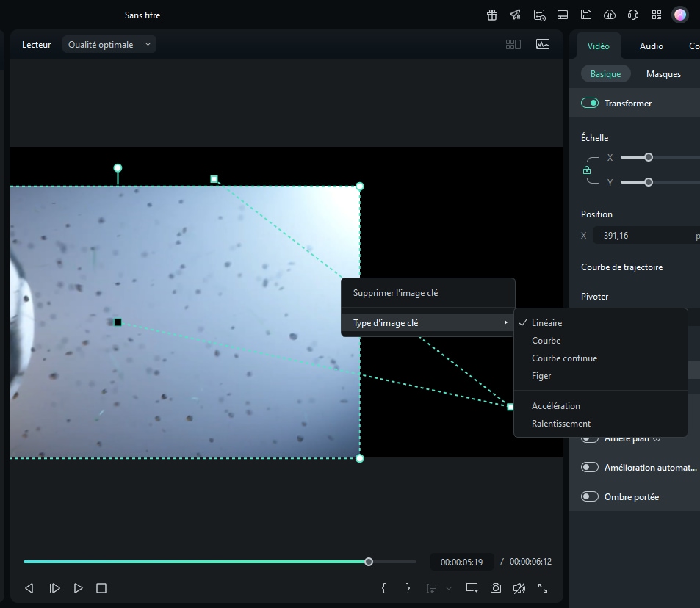Click the rotation handle above the clip
700x608 pixels.
118,168
